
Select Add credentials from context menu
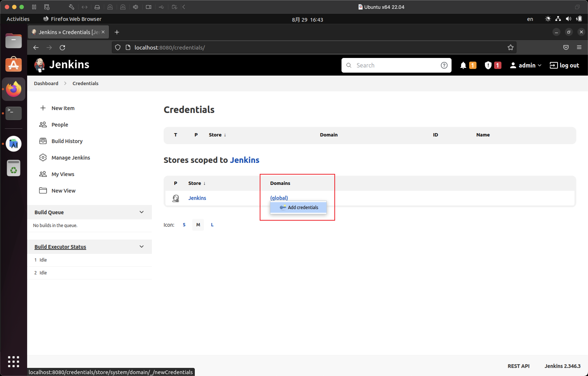click(x=298, y=207)
